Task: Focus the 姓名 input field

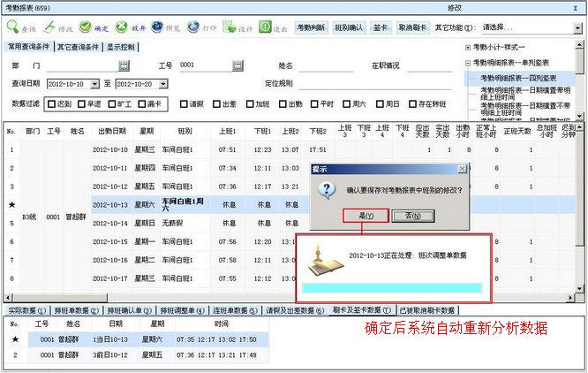Action: tap(326, 65)
